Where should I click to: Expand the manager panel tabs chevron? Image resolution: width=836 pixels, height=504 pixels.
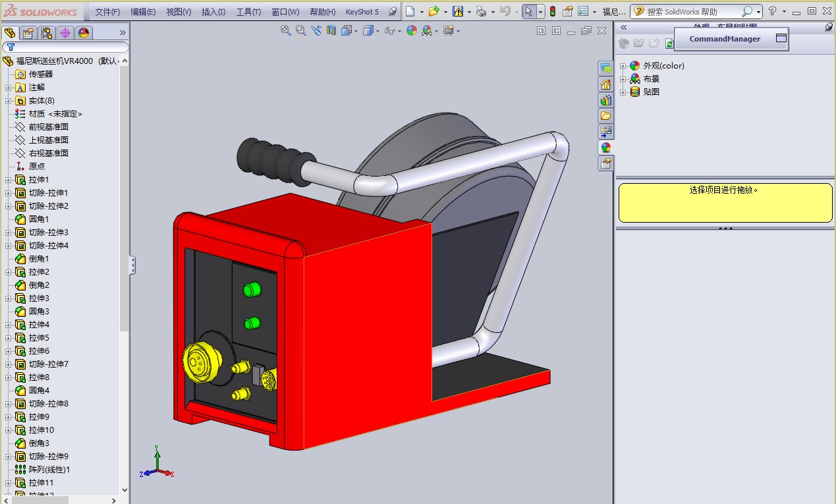coord(123,32)
